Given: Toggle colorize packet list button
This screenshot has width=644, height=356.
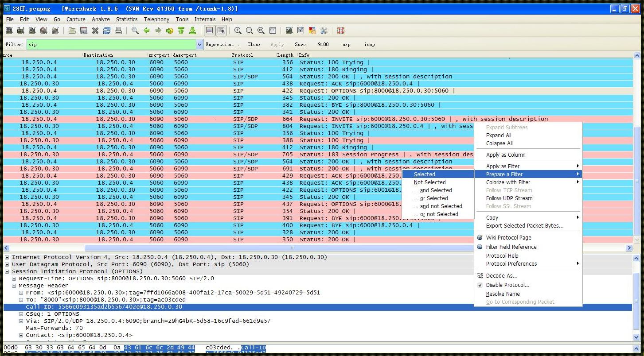Looking at the screenshot, I should pos(210,31).
